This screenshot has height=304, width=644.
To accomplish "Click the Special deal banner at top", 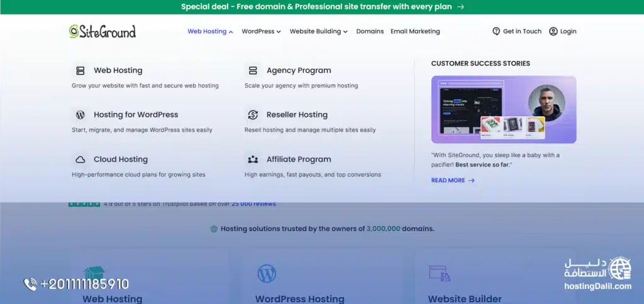I will pos(322,7).
